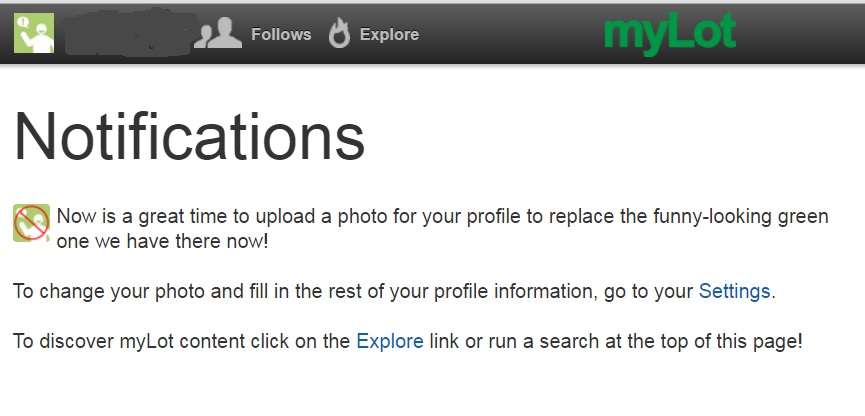Open the Explore menu item in header
The height and width of the screenshot is (416, 865).
(x=389, y=34)
